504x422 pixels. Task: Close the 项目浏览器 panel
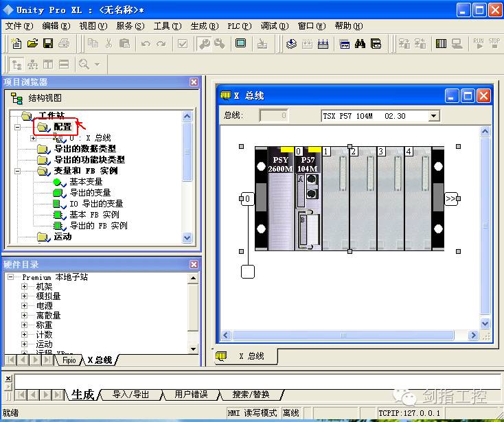pyautogui.click(x=194, y=82)
